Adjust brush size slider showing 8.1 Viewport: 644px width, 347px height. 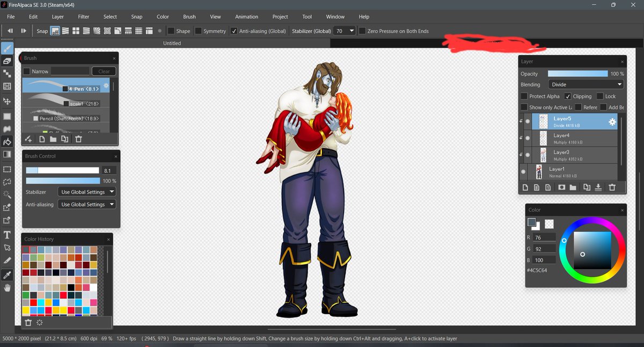coord(63,170)
